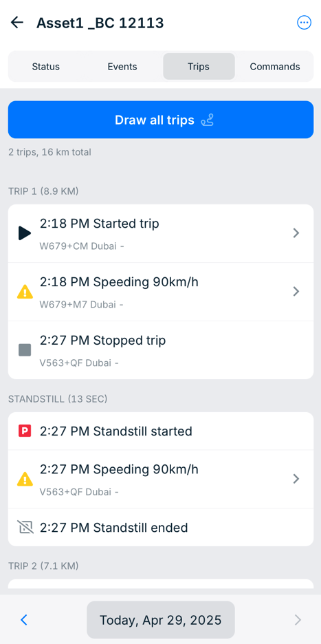Click the route icon on Draw all trips
This screenshot has height=644, width=321.
pyautogui.click(x=208, y=120)
